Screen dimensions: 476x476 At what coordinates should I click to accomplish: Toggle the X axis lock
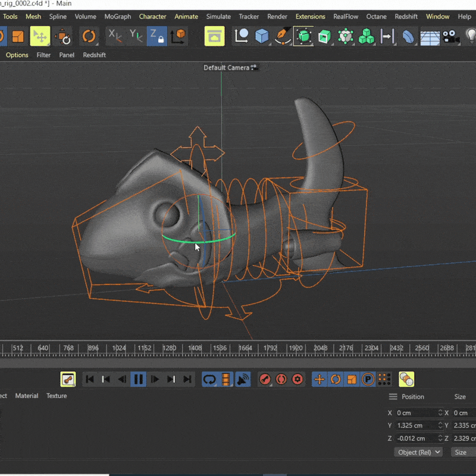pyautogui.click(x=115, y=36)
